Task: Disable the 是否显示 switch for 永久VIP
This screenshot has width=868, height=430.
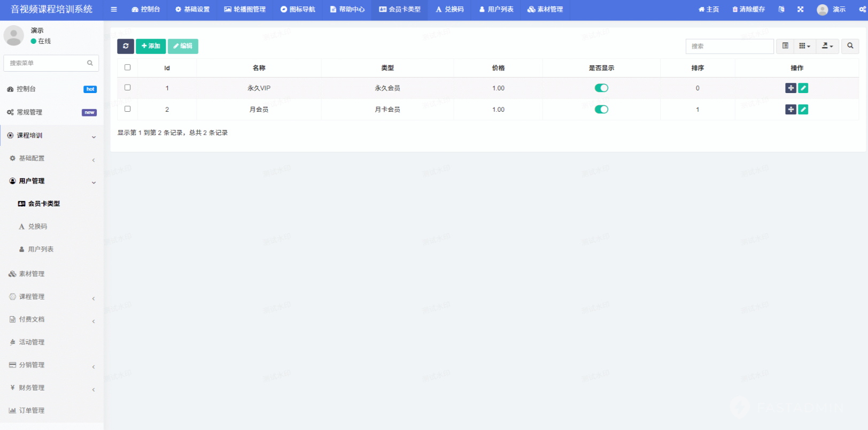Action: click(601, 88)
